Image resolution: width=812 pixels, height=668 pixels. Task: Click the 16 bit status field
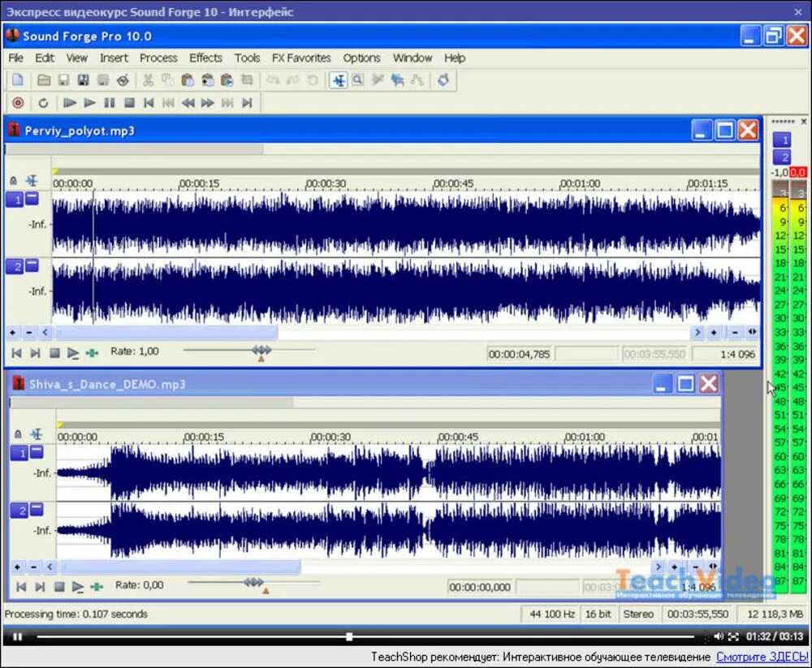click(598, 614)
